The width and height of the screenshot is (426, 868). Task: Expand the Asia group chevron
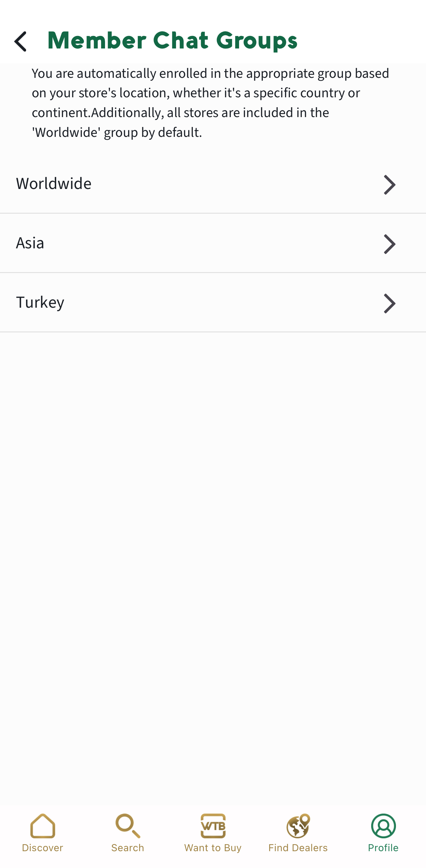tap(389, 244)
